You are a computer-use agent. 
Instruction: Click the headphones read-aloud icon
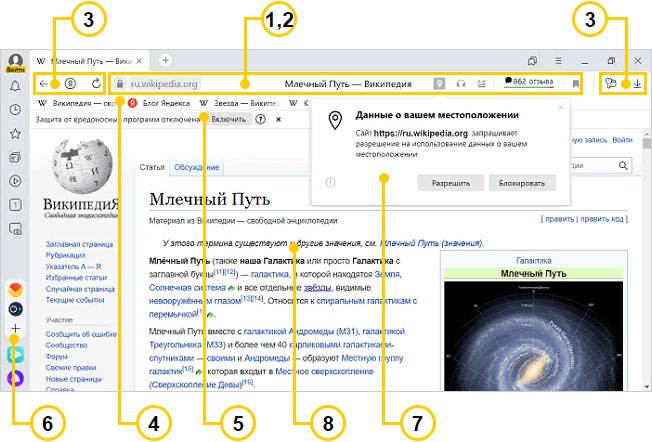(461, 84)
